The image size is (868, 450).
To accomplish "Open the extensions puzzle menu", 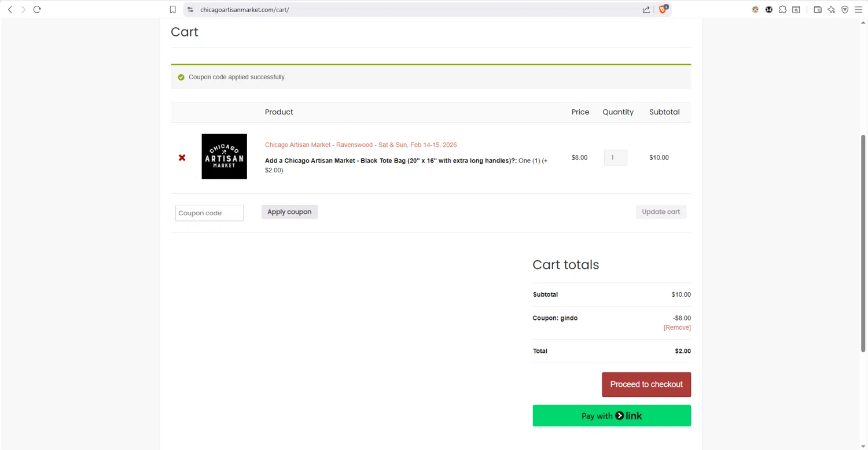I will click(782, 9).
